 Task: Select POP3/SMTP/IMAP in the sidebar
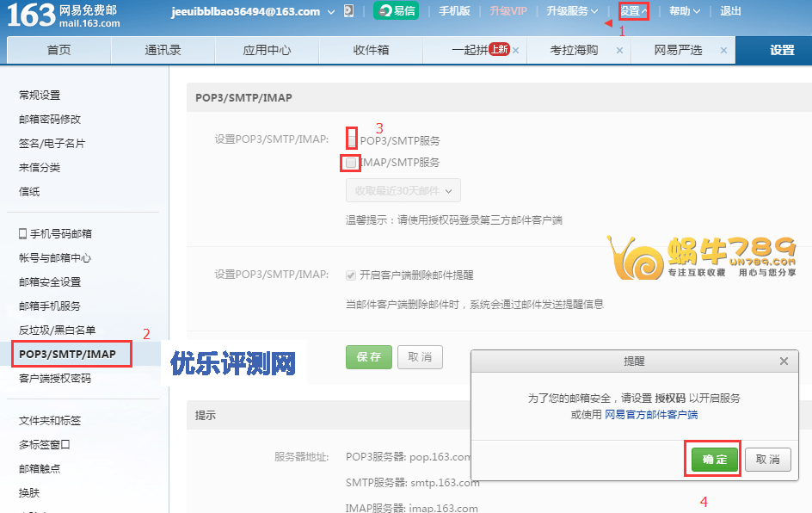pyautogui.click(x=67, y=355)
